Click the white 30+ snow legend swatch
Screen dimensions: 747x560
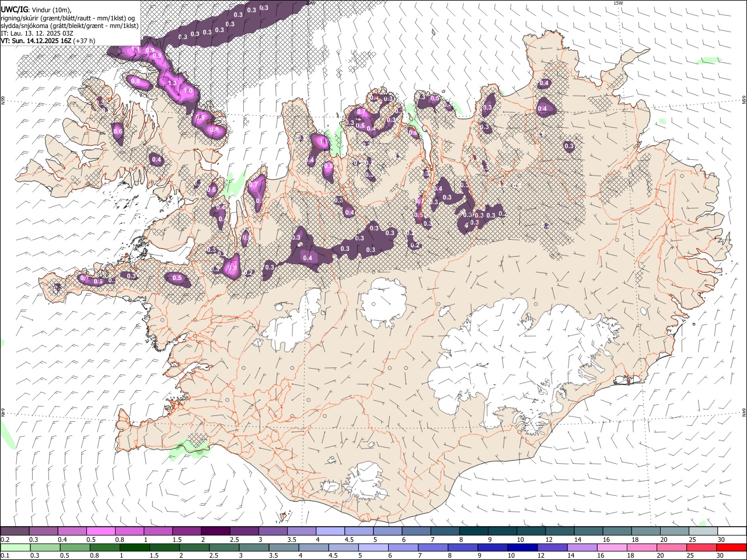pos(732,531)
